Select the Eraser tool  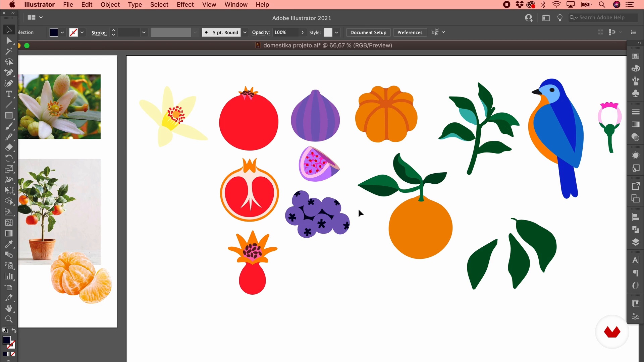click(x=9, y=148)
